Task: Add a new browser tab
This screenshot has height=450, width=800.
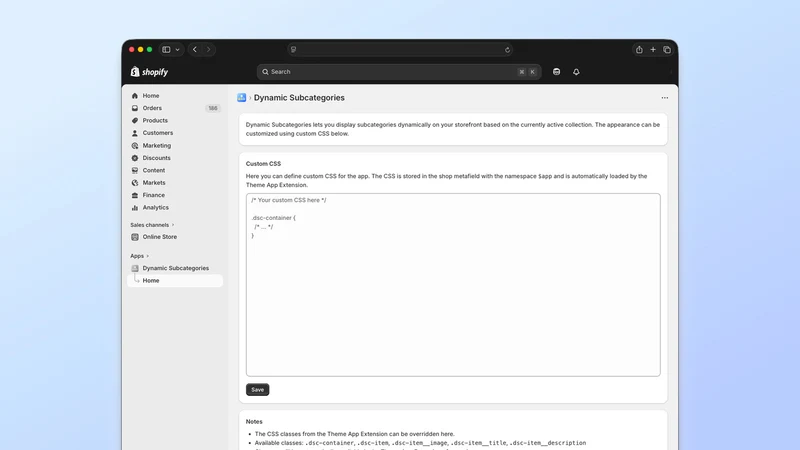Action: [653, 49]
